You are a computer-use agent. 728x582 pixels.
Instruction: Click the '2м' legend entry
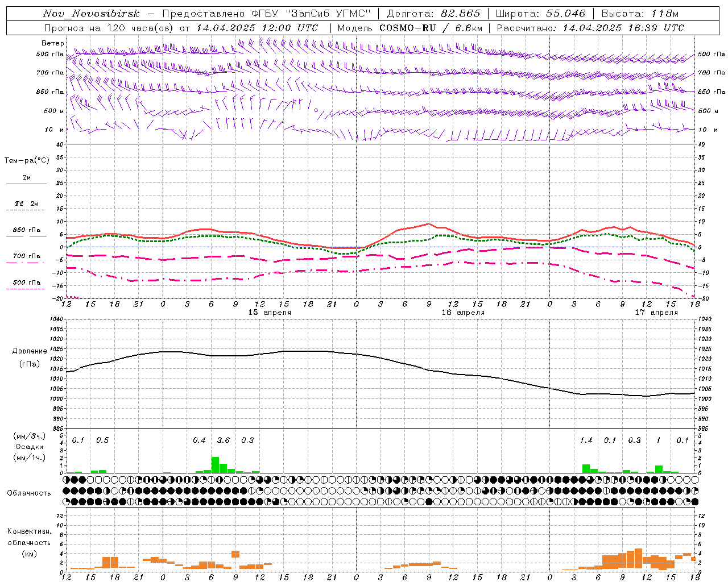[x=27, y=178]
